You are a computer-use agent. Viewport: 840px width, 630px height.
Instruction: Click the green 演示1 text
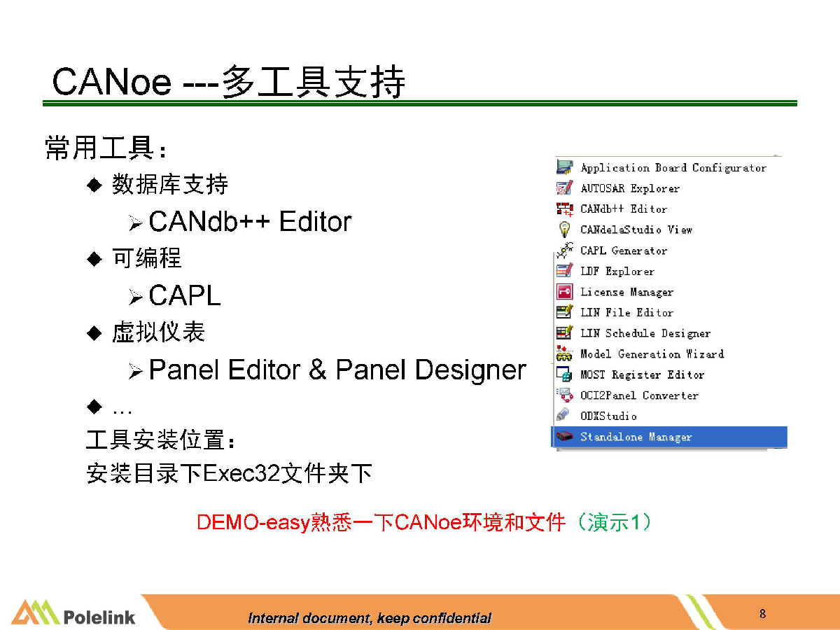(x=612, y=522)
